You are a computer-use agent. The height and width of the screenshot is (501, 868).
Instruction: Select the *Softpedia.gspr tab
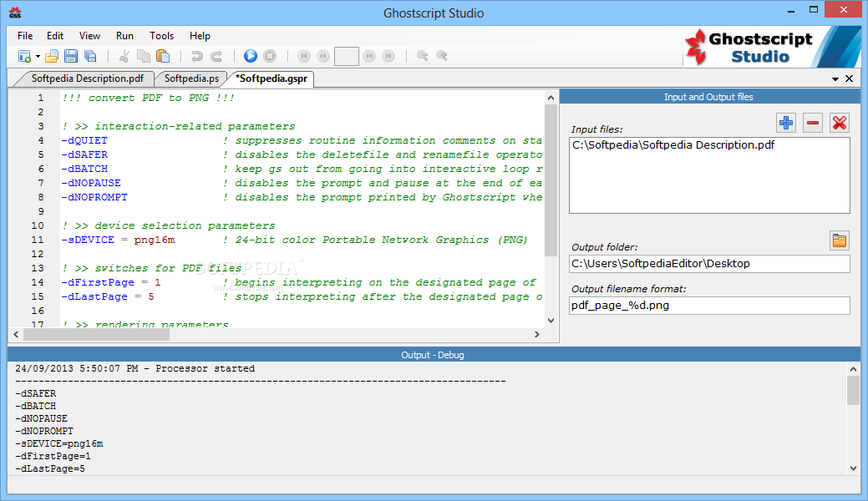tap(272, 78)
